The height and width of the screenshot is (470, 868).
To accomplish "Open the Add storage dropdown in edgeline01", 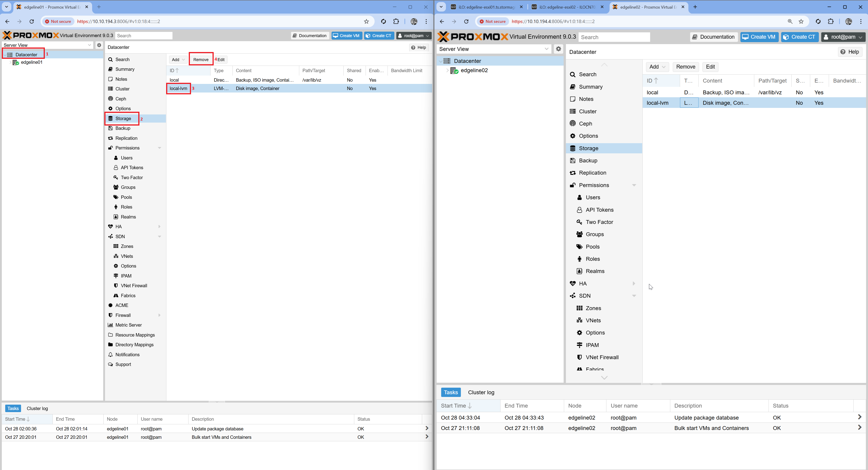I will [x=178, y=59].
